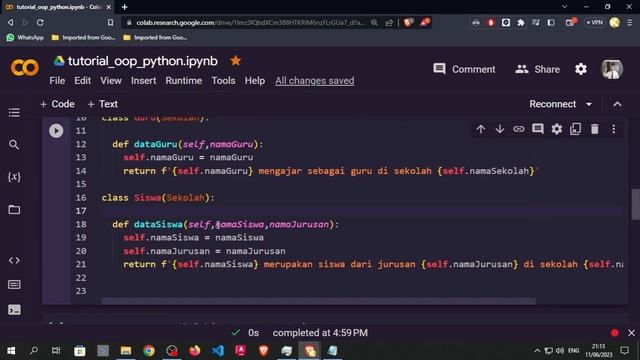Open the File menu
Image resolution: width=640 pixels, height=360 pixels.
57,81
